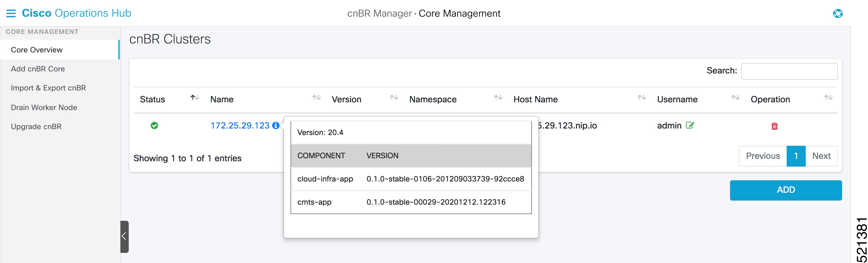Open the hamburger navigation menu
This screenshot has width=868, height=263.
pyautogui.click(x=11, y=13)
